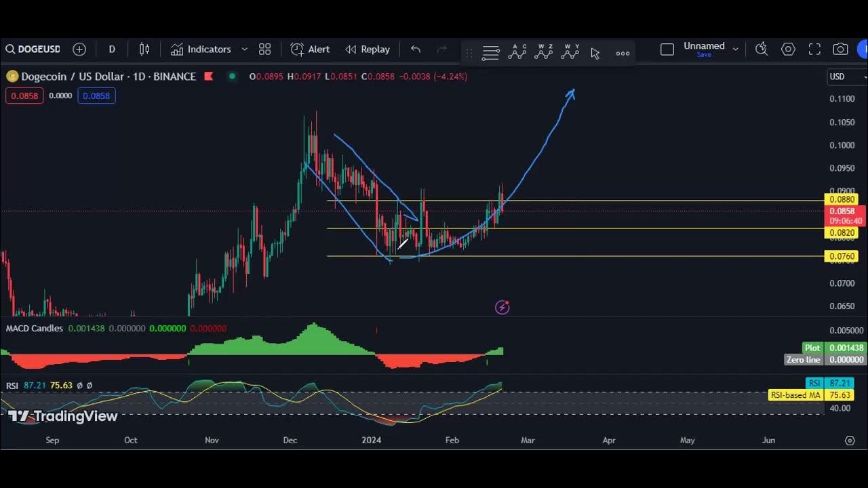Create a new Alert
The image size is (868, 488).
(310, 49)
